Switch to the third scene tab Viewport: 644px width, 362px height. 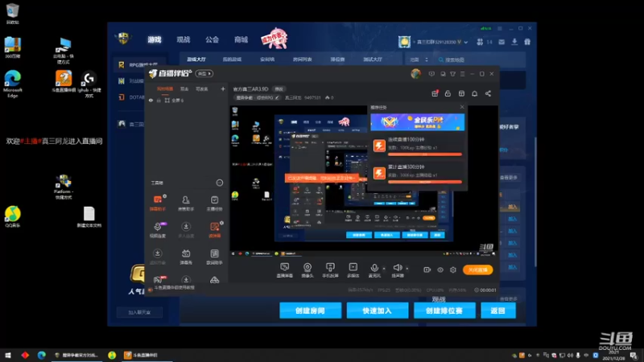pos(202,89)
